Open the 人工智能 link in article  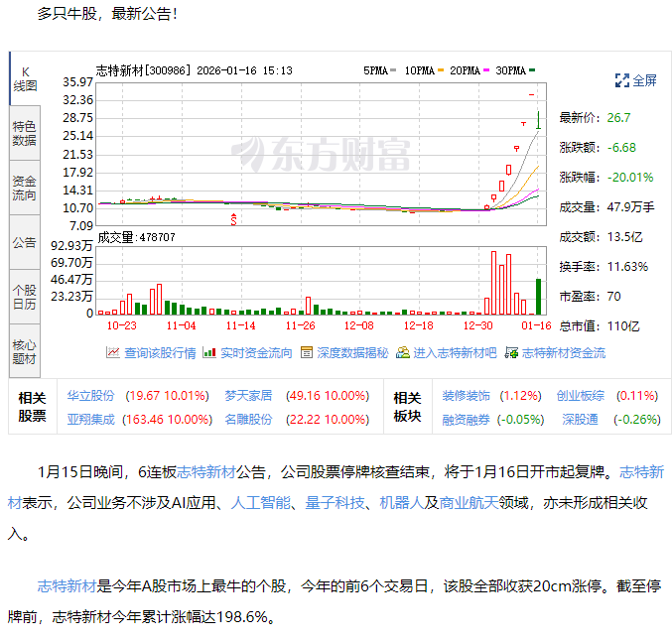coord(261,502)
